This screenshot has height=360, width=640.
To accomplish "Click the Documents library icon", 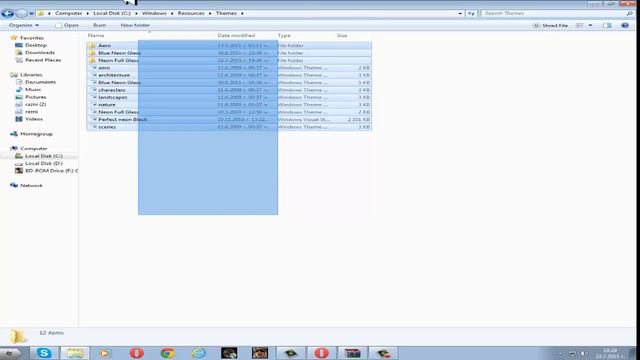I will click(19, 82).
